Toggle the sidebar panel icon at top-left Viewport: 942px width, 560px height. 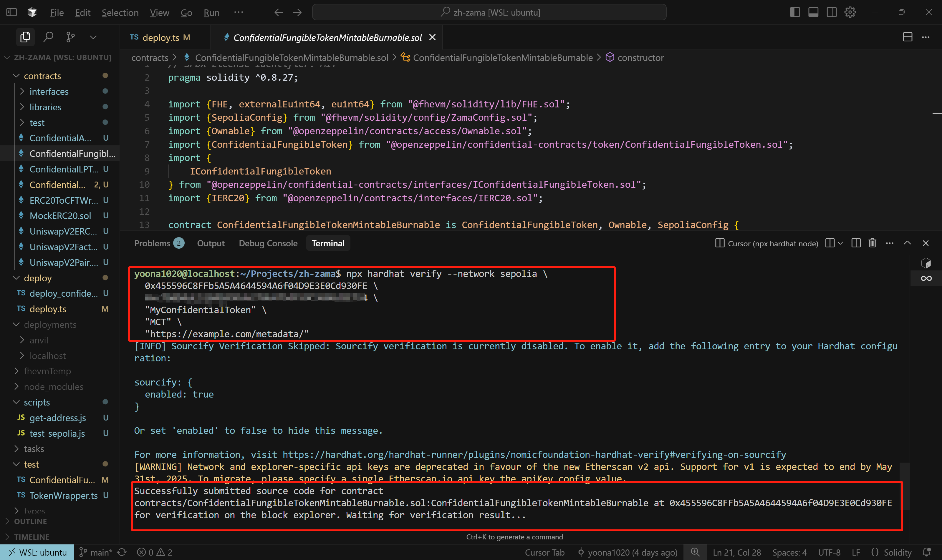(x=12, y=12)
